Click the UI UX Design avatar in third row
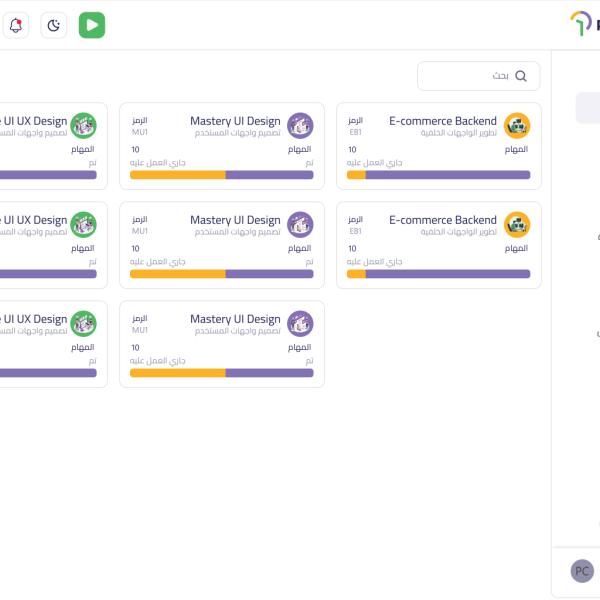Viewport: 600px width, 600px height. 84,324
